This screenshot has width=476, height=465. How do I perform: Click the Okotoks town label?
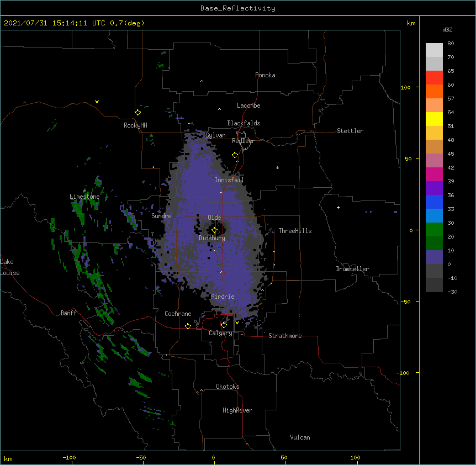(228, 387)
